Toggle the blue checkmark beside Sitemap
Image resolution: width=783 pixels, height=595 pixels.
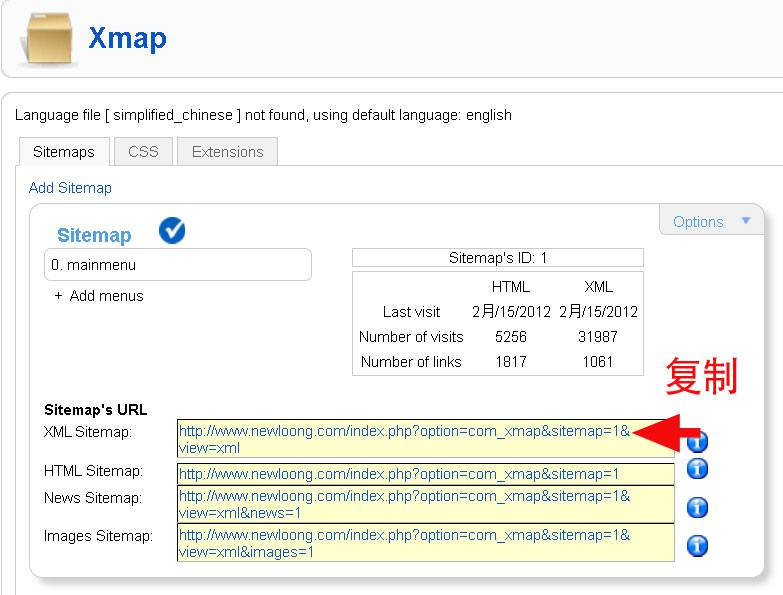point(172,231)
